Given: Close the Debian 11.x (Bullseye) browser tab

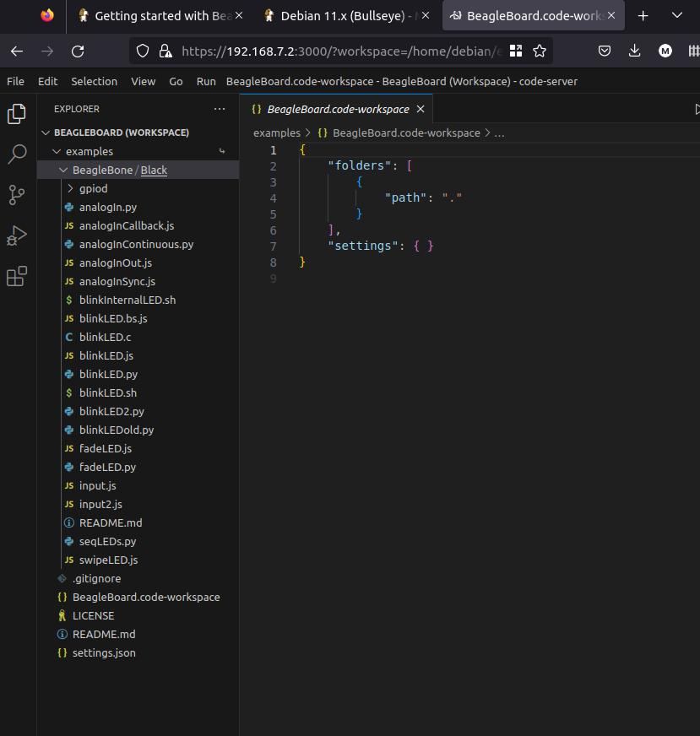Looking at the screenshot, I should [426, 15].
